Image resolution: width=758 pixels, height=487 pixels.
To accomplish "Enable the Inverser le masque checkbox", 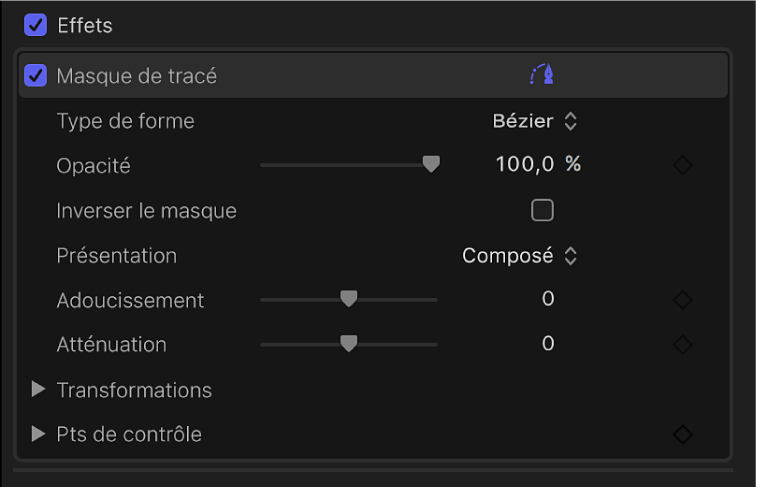I will tap(542, 210).
